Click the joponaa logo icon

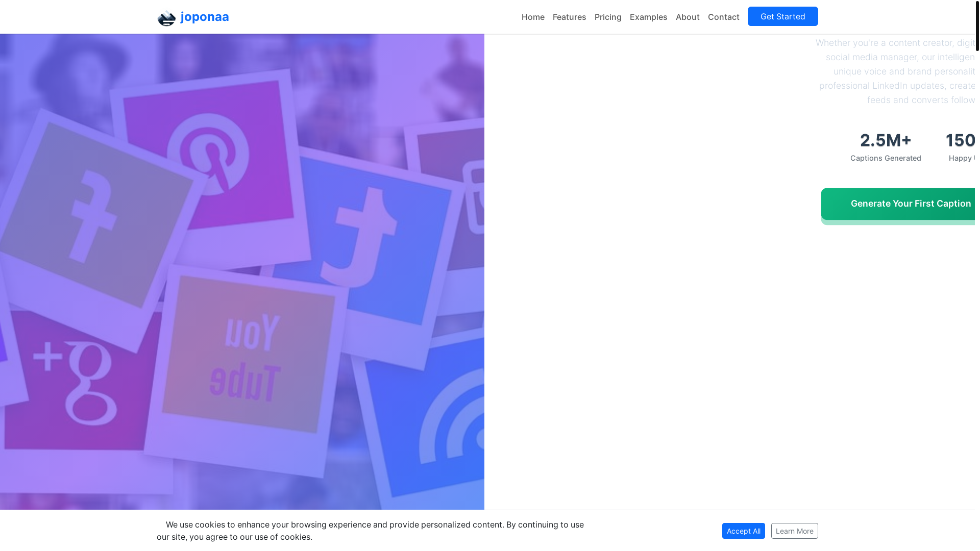(x=166, y=17)
